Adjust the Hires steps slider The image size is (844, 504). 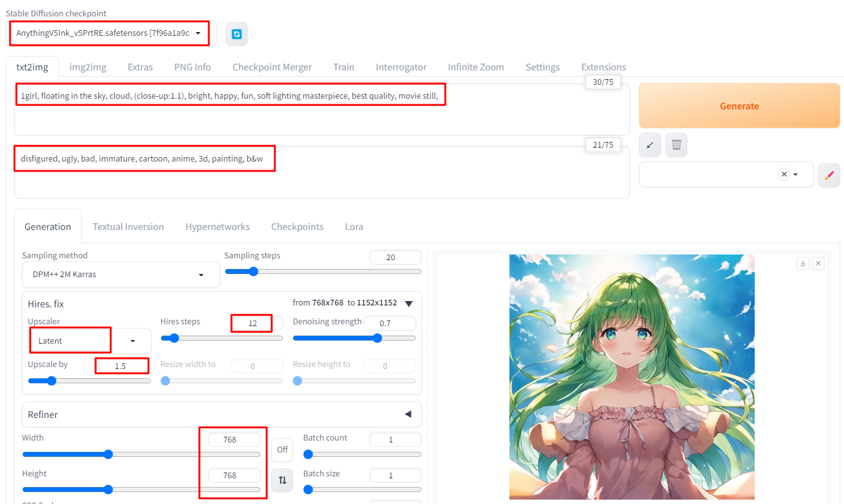point(221,338)
